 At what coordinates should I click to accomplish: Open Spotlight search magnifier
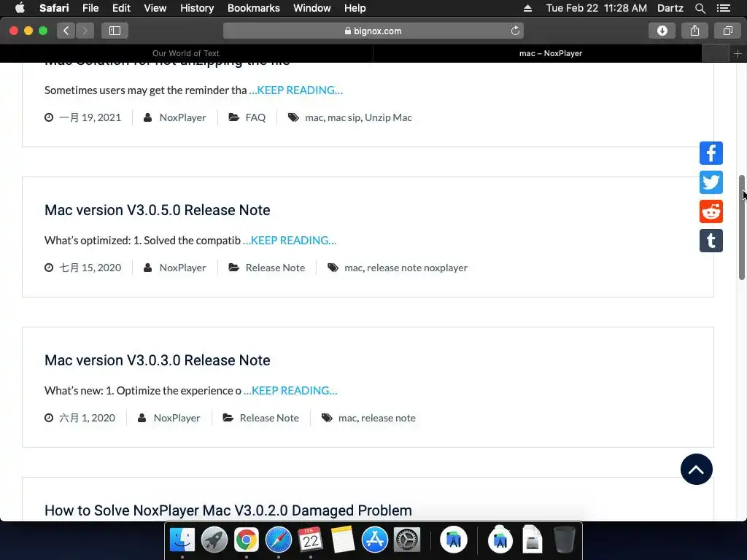point(700,8)
